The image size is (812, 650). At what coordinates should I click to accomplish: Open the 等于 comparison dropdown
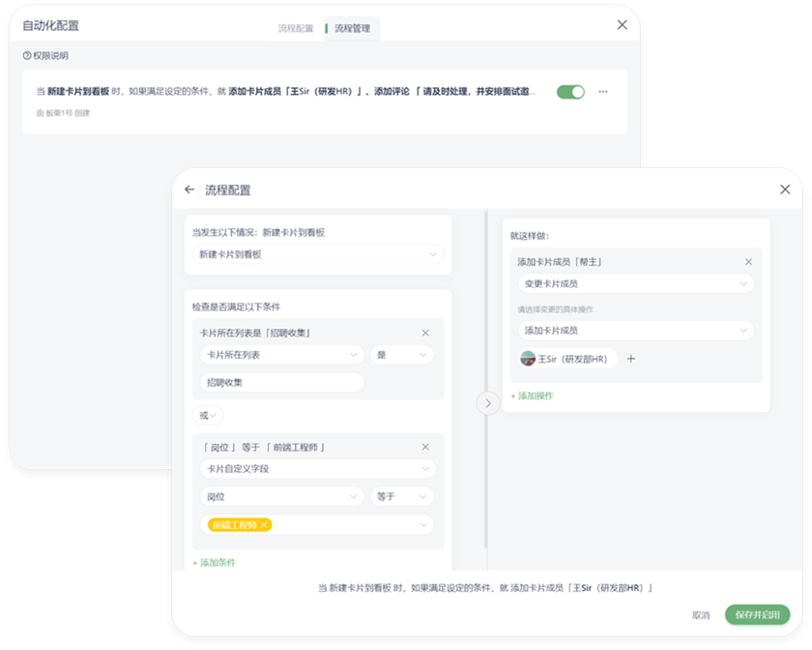pyautogui.click(x=400, y=496)
